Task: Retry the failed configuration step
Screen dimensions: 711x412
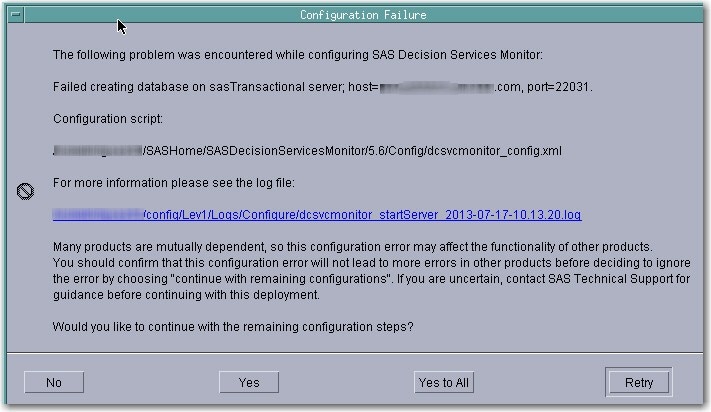Action: point(639,382)
